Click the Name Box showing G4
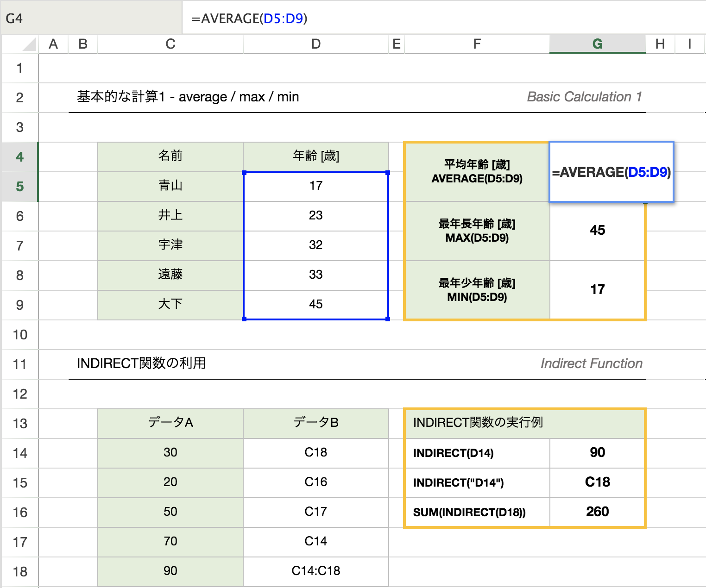This screenshot has height=588, width=706. pyautogui.click(x=91, y=18)
